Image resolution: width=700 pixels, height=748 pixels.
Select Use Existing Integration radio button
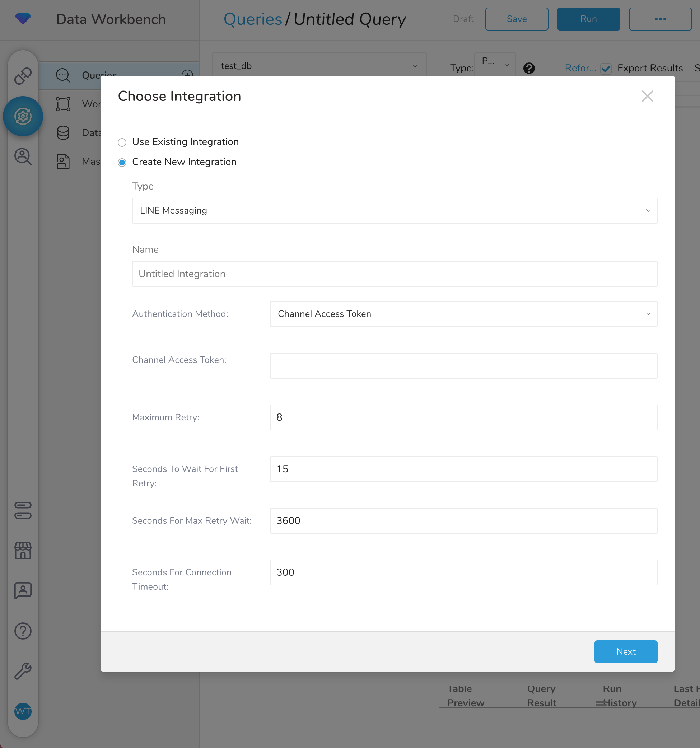[x=122, y=142]
